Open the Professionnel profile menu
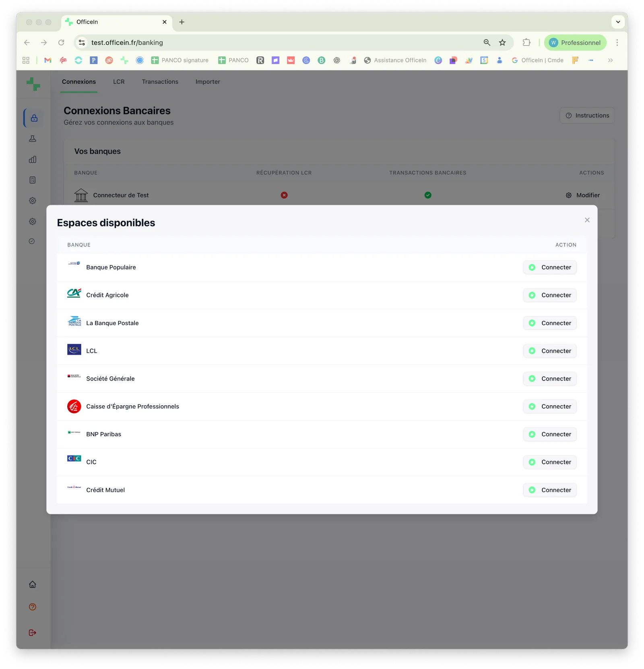Screen dimensions: 644x669 (x=576, y=43)
